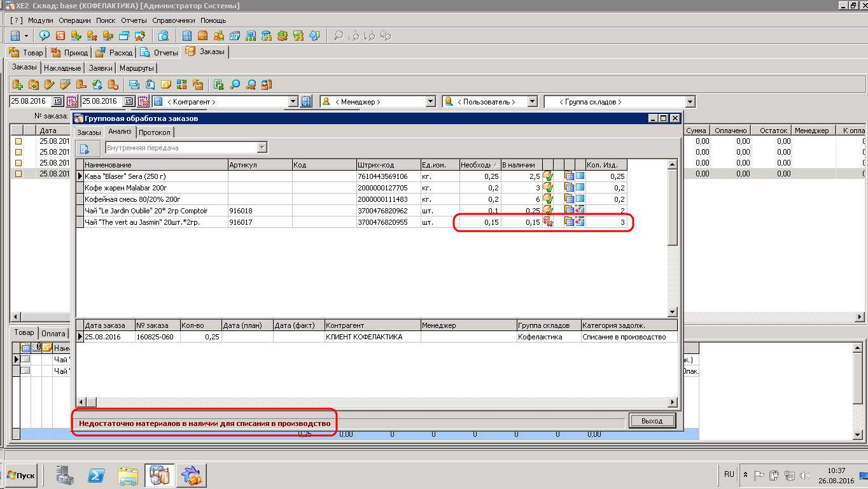The height and width of the screenshot is (489, 868).
Task: Click the dialog's horizontal scrollbar right arrow
Action: [x=673, y=402]
